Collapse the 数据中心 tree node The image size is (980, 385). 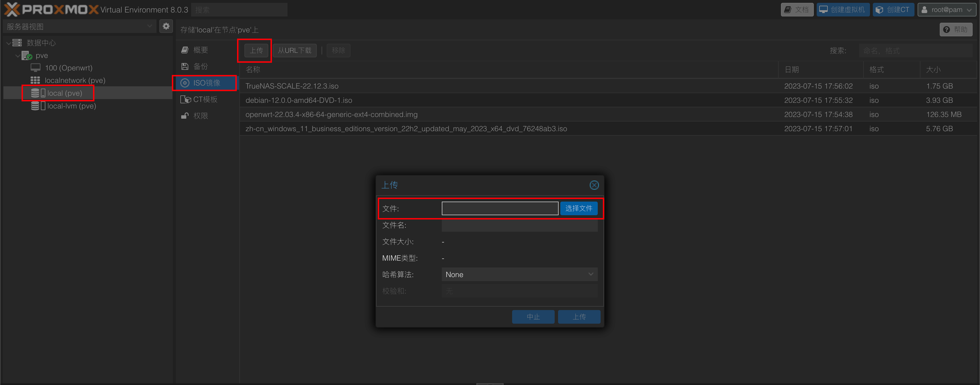pyautogui.click(x=9, y=43)
